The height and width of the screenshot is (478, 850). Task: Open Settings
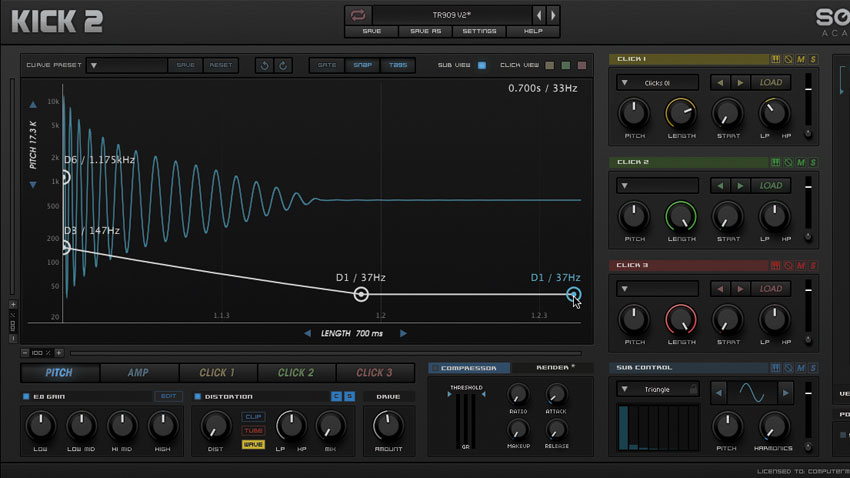point(479,31)
